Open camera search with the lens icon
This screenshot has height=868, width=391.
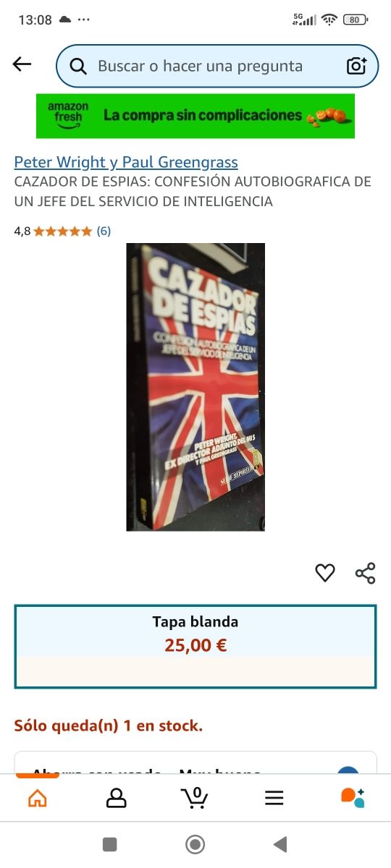356,66
